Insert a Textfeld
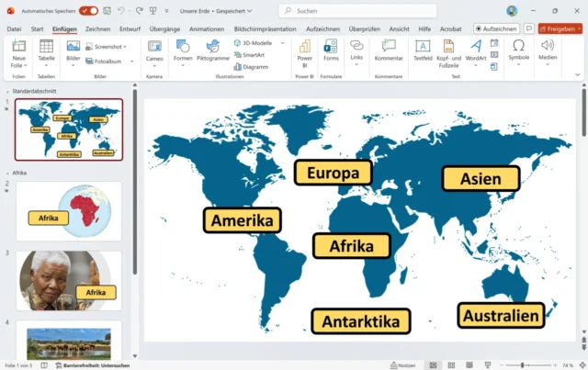This screenshot has height=370, width=588. coord(423,50)
